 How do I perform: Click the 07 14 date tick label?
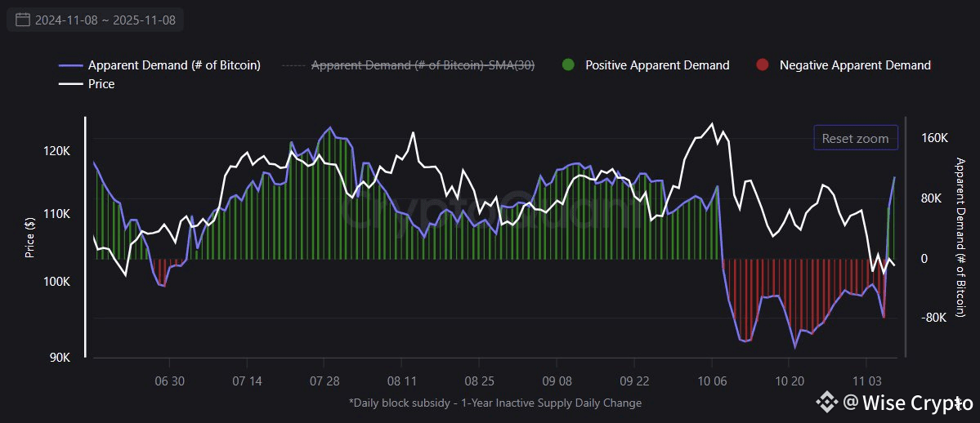246,381
